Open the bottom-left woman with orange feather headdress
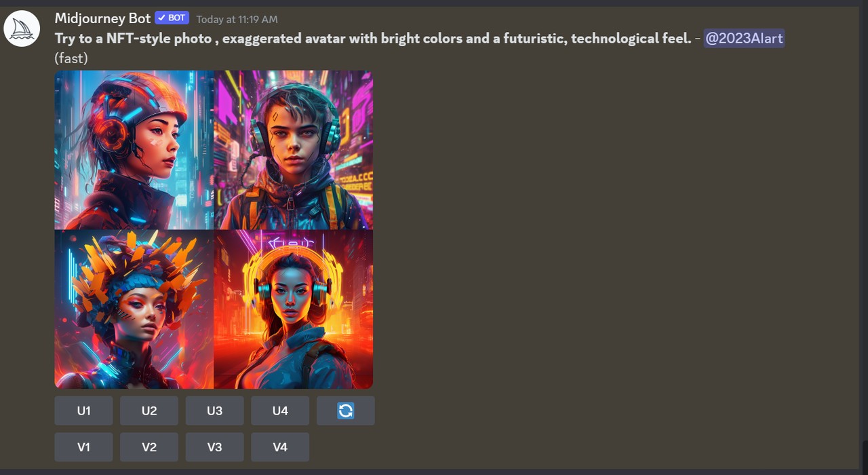Viewport: 868px width, 475px height. tap(134, 309)
